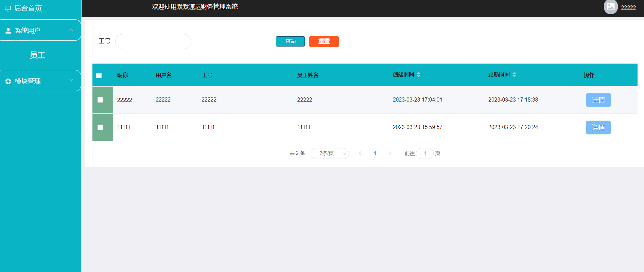This screenshot has height=272, width=644.
Task: Collapse the 系统用户 menu chevron
Action: [71, 30]
